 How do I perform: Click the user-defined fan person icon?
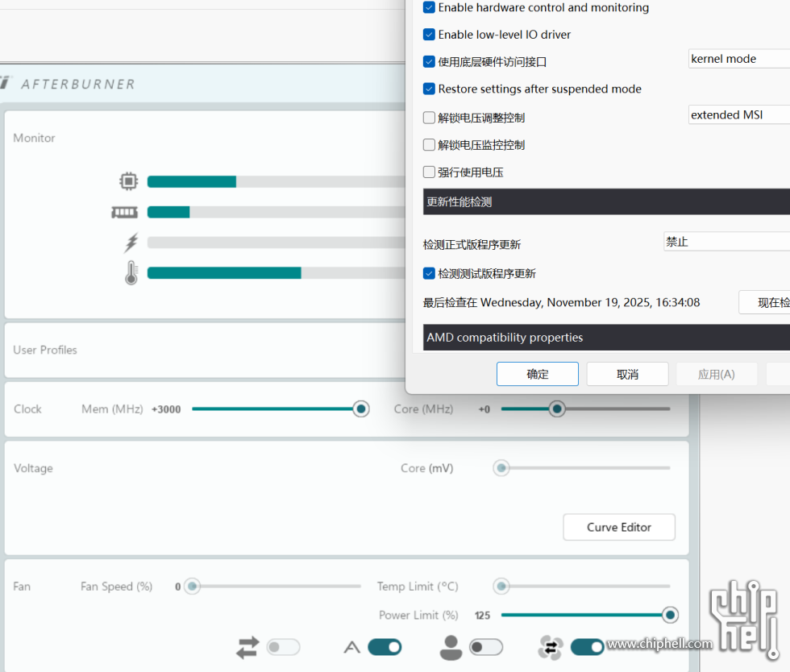coord(451,647)
